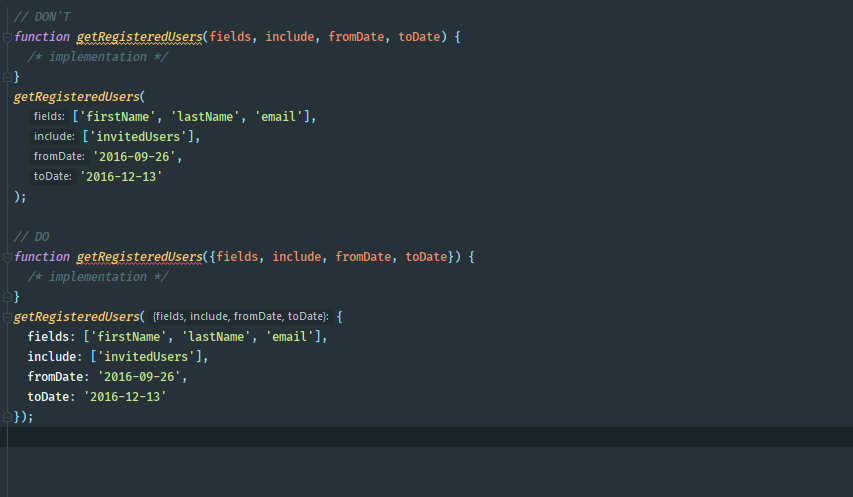Click the 'toDate:' inlay parameter hint
This screenshot has height=497, width=853.
[52, 177]
